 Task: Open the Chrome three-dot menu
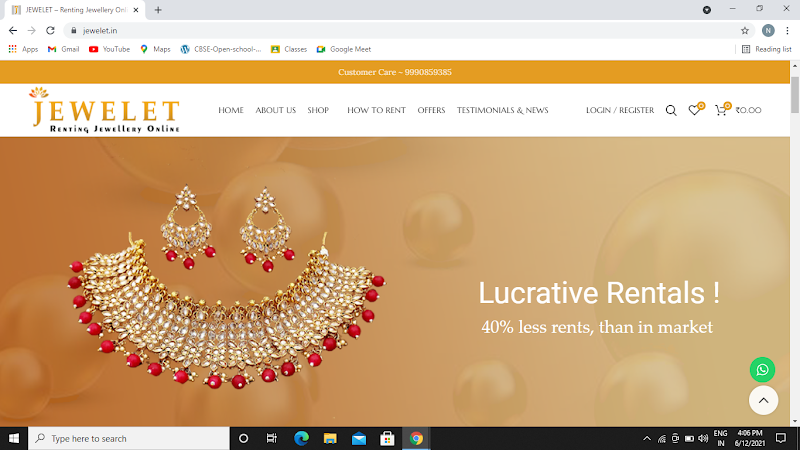pos(787,30)
